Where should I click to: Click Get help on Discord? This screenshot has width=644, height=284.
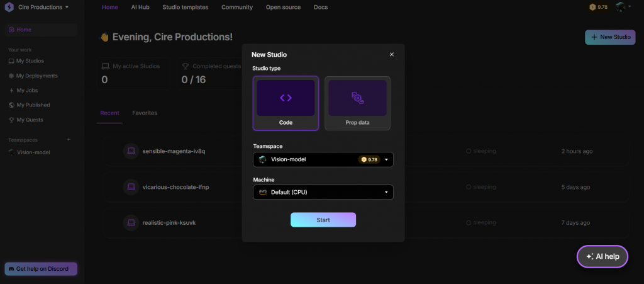pyautogui.click(x=41, y=269)
